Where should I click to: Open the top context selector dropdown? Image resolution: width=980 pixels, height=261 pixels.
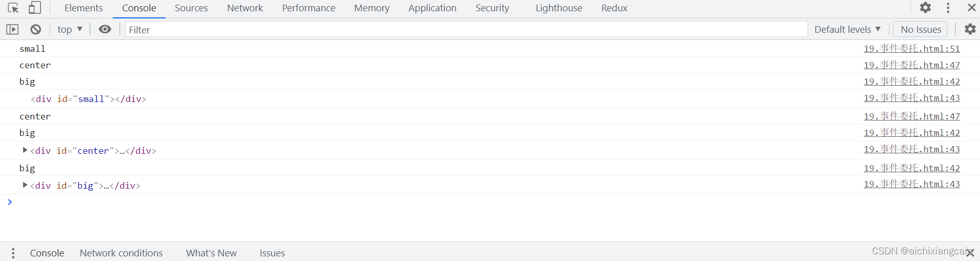click(x=70, y=29)
